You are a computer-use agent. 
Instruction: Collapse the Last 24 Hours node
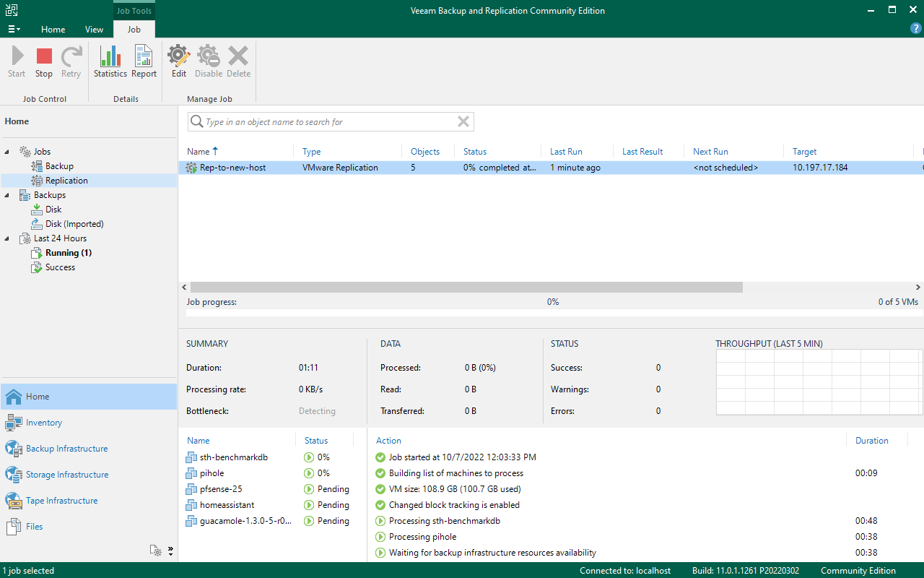coord(8,238)
